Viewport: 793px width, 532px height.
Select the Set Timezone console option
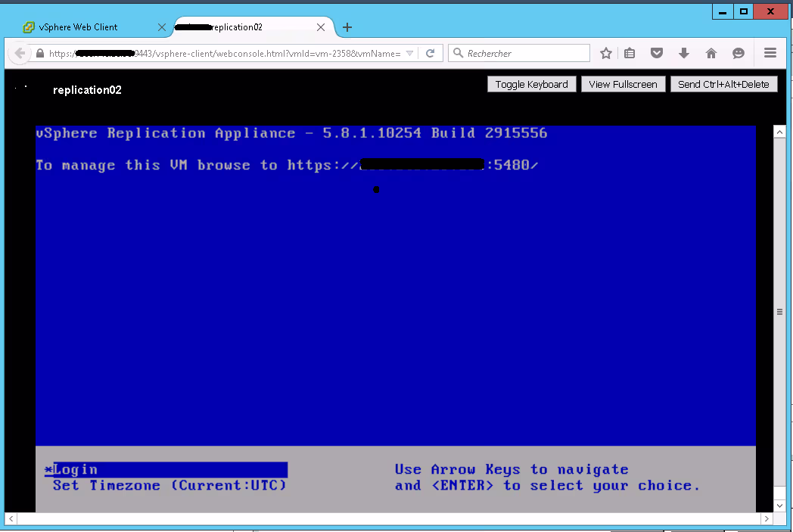pyautogui.click(x=169, y=486)
